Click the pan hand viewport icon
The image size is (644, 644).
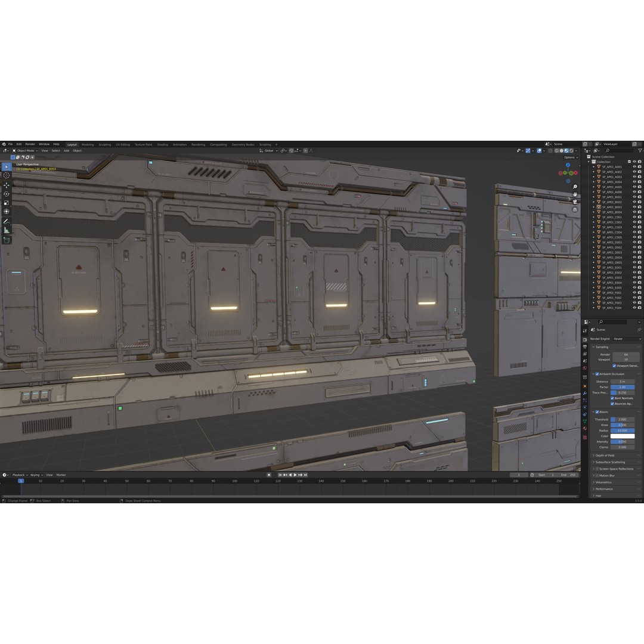[x=575, y=194]
